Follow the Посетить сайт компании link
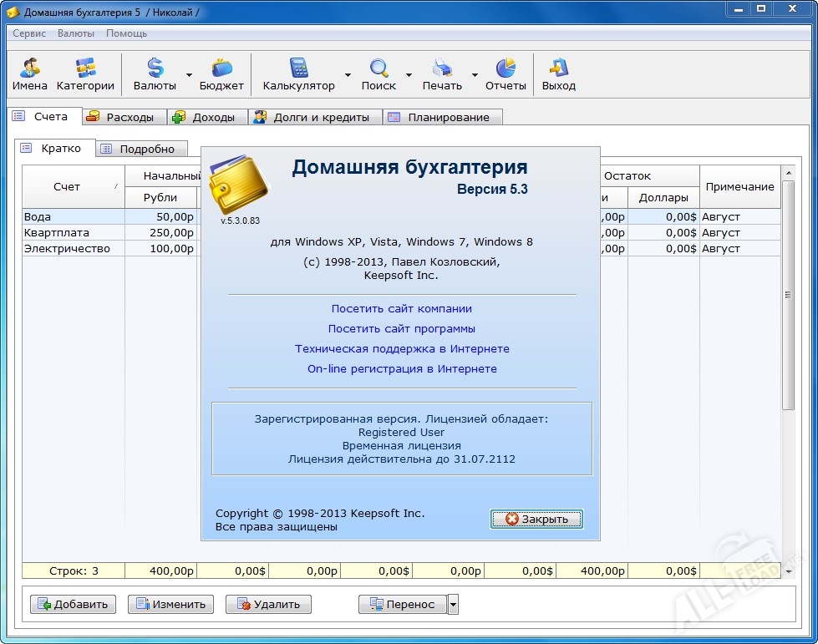The height and width of the screenshot is (644, 818). pos(401,308)
